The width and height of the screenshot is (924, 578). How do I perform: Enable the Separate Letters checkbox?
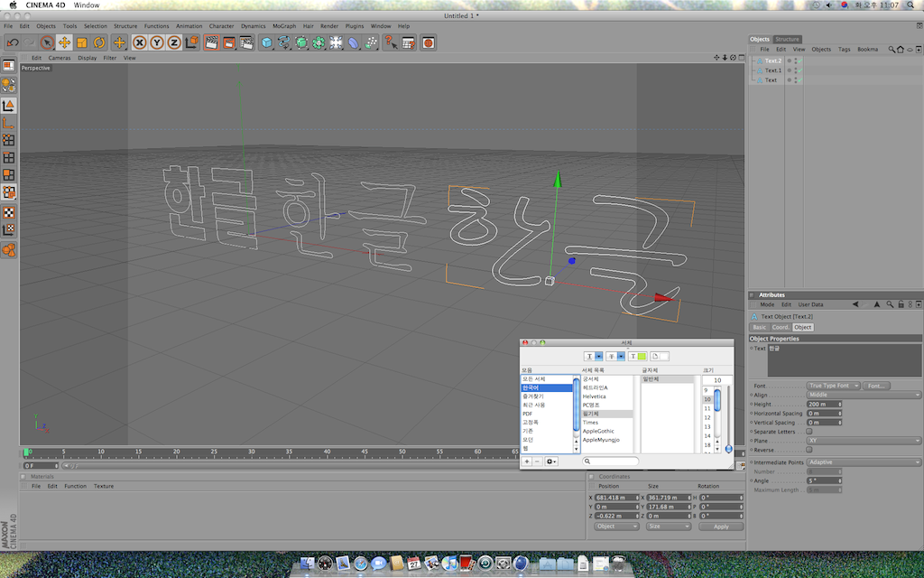pos(808,432)
